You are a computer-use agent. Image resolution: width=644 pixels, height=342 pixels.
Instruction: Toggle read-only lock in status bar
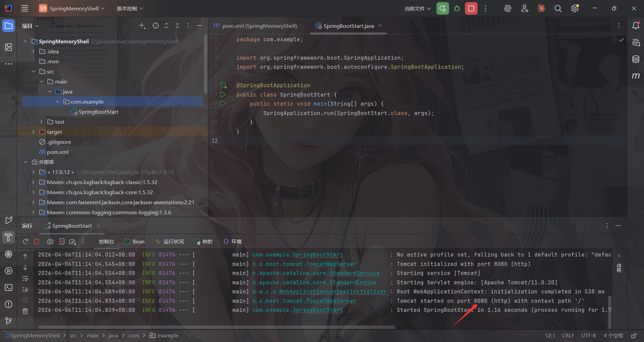click(634, 335)
